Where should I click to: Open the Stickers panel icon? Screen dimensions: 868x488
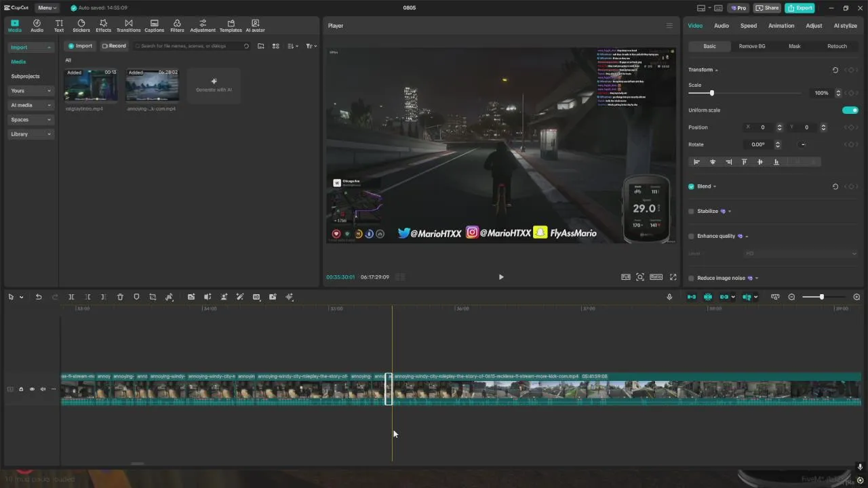click(x=81, y=26)
